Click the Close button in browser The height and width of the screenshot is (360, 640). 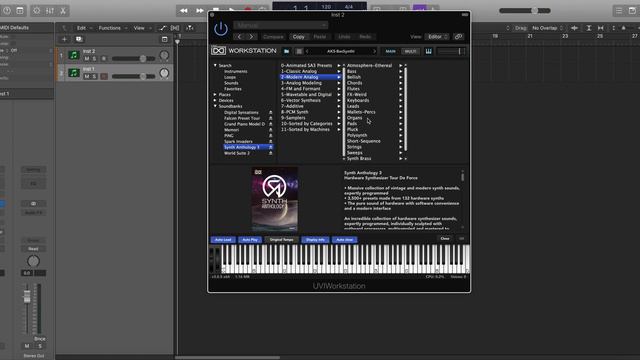click(445, 238)
